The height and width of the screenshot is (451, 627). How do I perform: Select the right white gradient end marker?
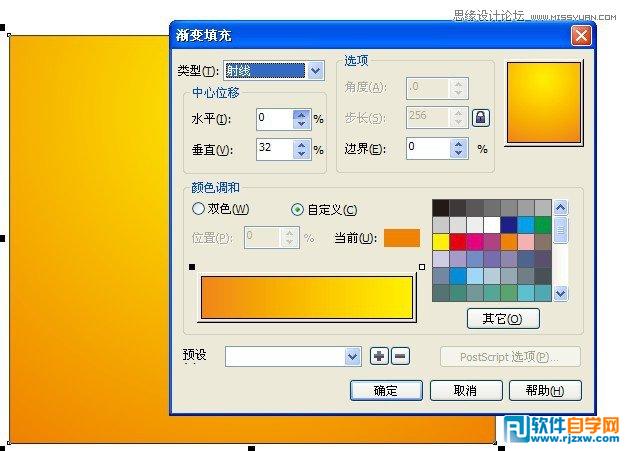(422, 267)
